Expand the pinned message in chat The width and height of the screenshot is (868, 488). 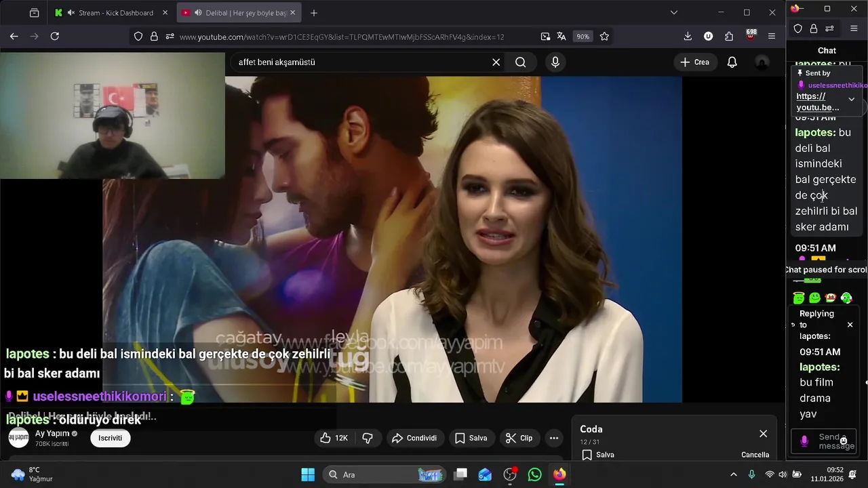[852, 99]
